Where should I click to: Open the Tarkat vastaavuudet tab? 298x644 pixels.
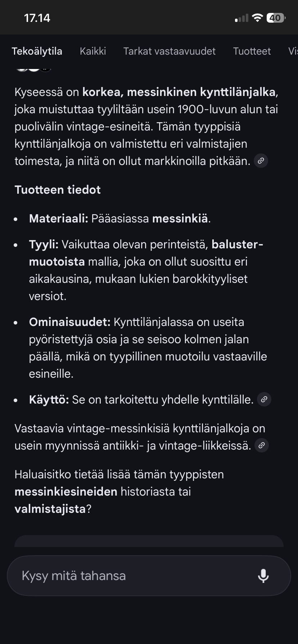tap(169, 51)
